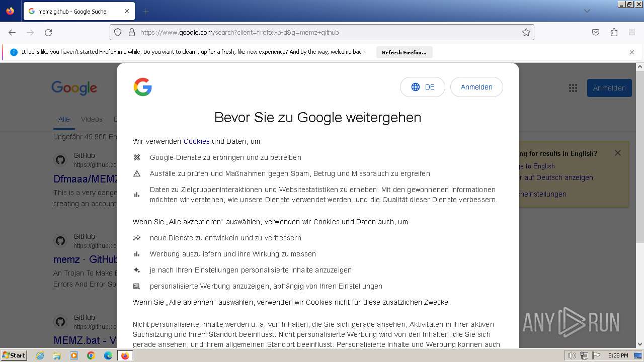Open the DE language selector
Image resolution: width=644 pixels, height=362 pixels.
pyautogui.click(x=423, y=87)
